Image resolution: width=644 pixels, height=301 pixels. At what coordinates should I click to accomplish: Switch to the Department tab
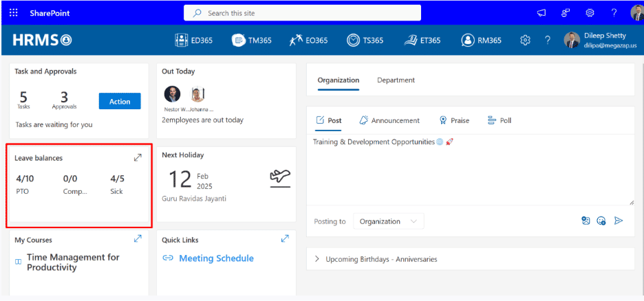click(396, 80)
